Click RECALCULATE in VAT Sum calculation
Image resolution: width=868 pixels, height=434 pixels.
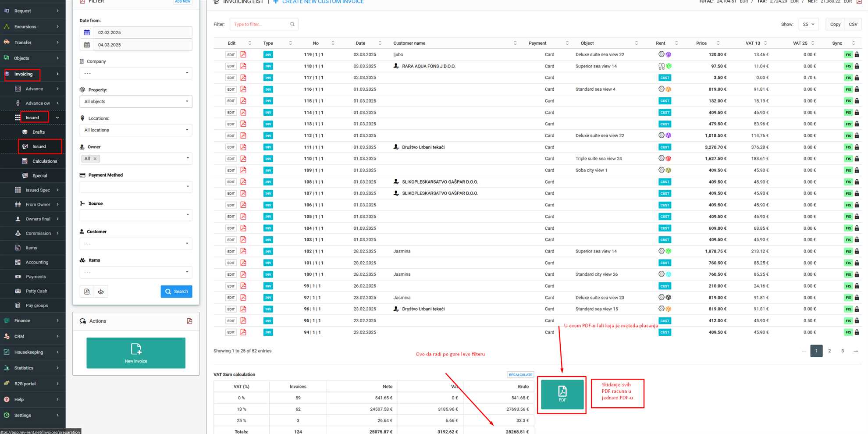[x=520, y=375]
